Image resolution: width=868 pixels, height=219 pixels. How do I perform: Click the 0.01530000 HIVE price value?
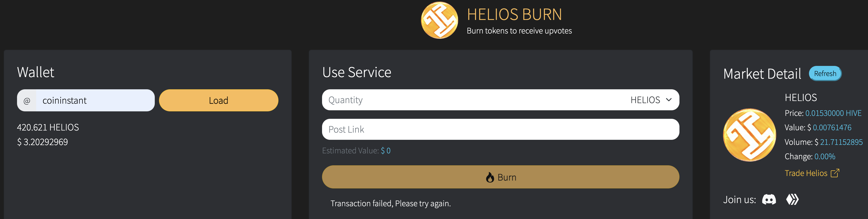click(833, 113)
